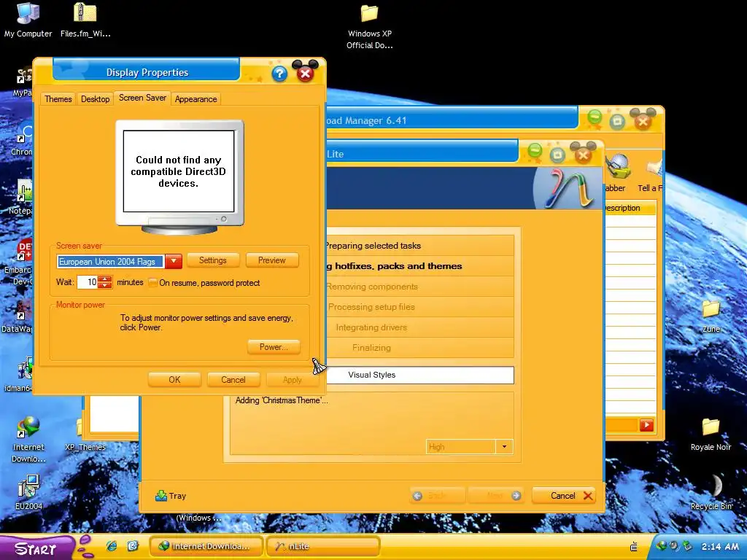Switch to Internet Downloa... taskbar button
The height and width of the screenshot is (560, 747).
click(x=206, y=546)
